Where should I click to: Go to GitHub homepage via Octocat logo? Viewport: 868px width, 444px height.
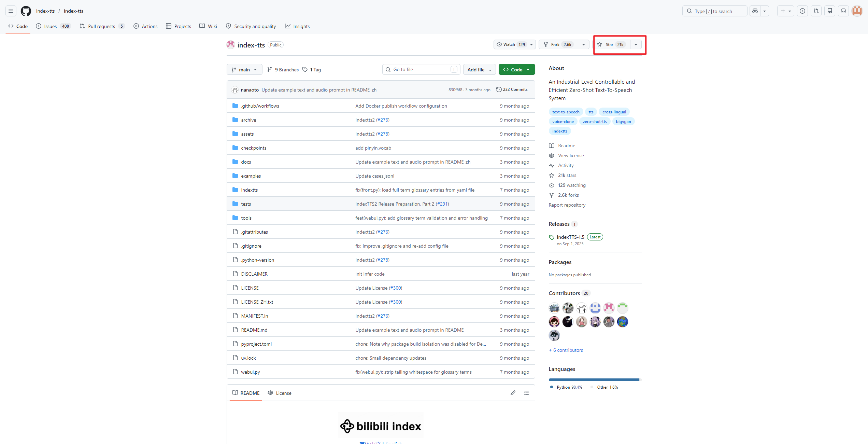point(26,11)
